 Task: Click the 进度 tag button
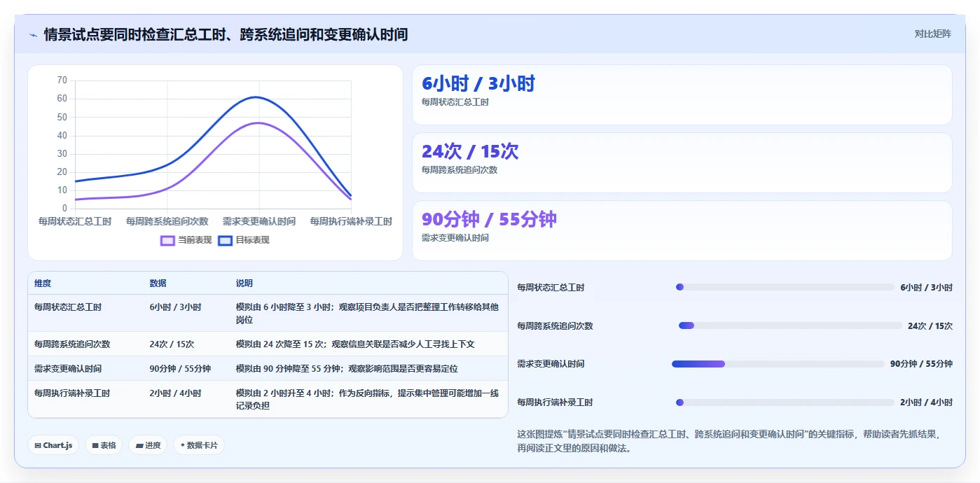148,445
